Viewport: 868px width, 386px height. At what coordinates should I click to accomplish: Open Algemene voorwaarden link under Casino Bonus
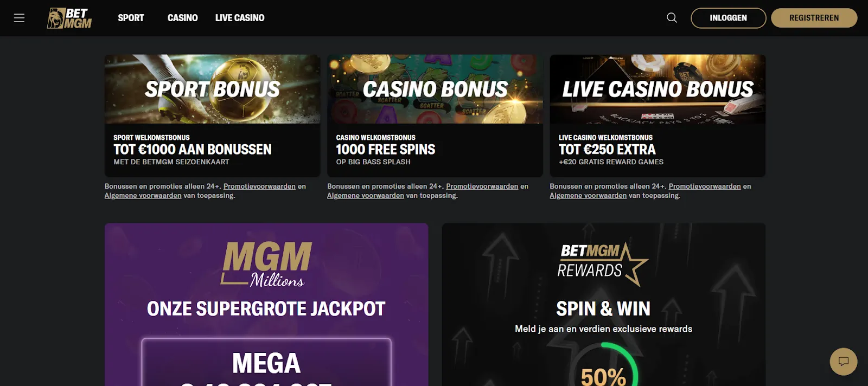click(366, 196)
